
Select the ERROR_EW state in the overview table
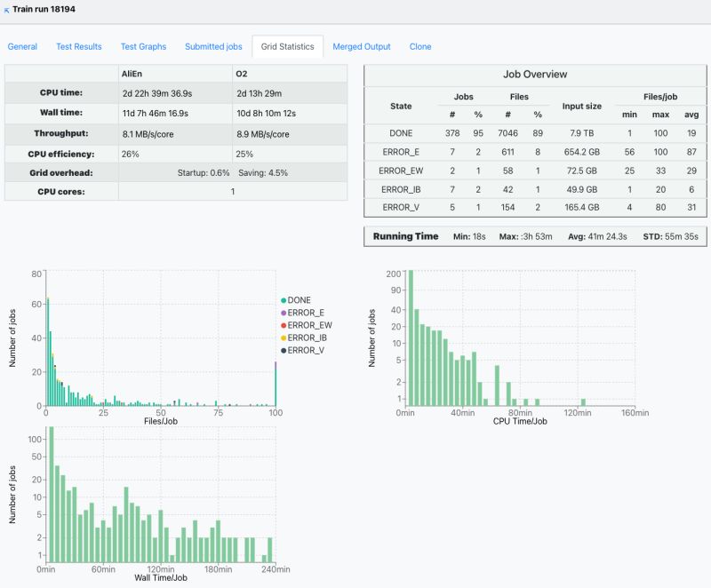pos(401,171)
